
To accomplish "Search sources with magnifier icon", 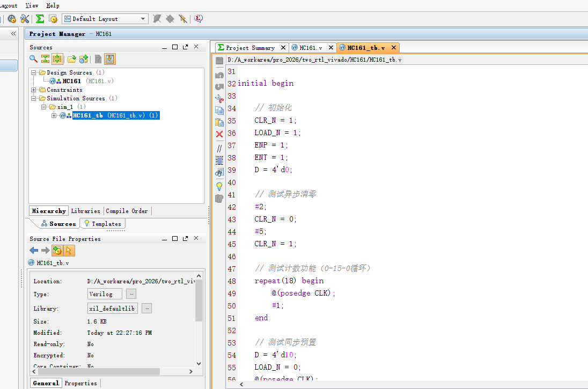I will coord(33,59).
